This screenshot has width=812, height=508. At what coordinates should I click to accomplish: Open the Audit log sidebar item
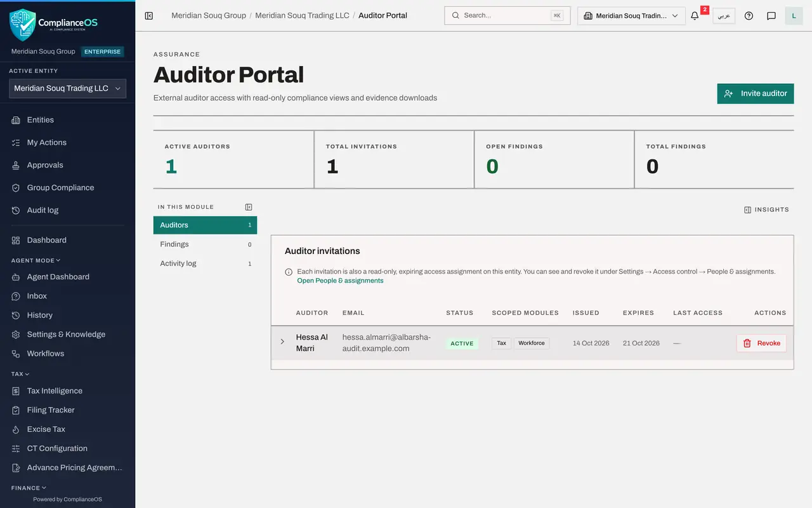tap(67, 210)
